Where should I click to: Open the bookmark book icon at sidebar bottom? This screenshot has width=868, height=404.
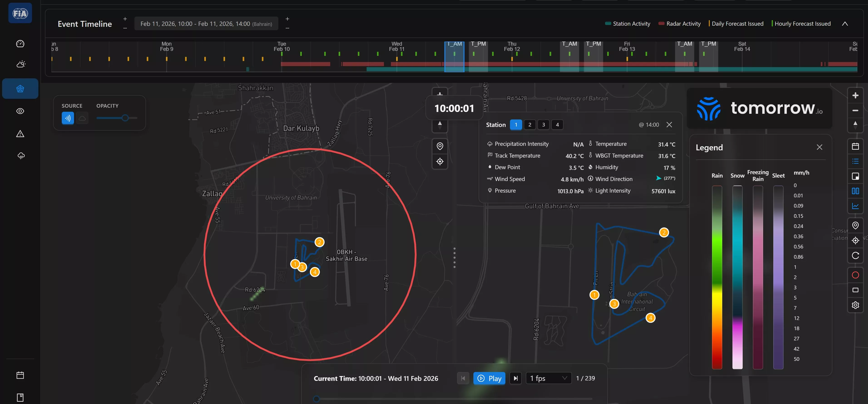click(x=20, y=397)
